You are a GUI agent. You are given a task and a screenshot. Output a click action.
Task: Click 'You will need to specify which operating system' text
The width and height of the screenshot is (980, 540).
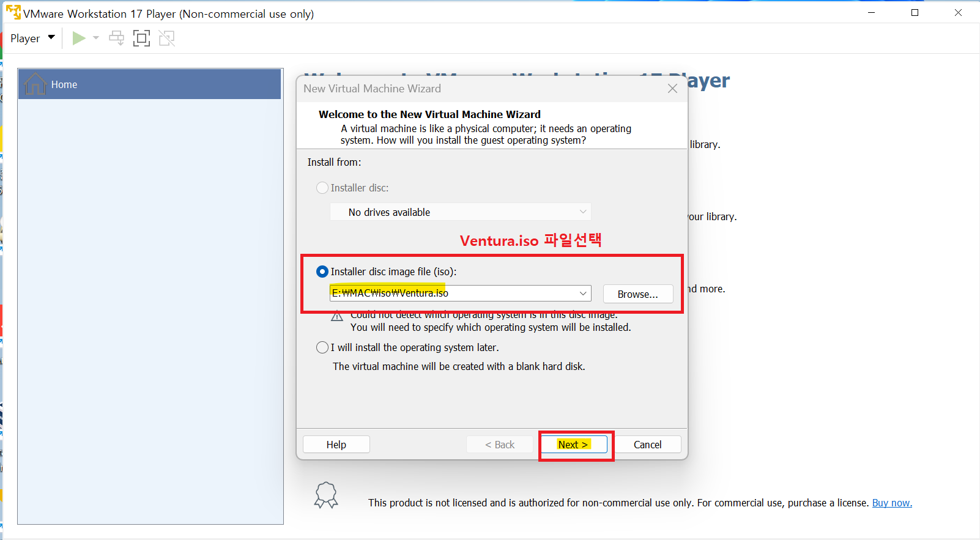click(491, 328)
